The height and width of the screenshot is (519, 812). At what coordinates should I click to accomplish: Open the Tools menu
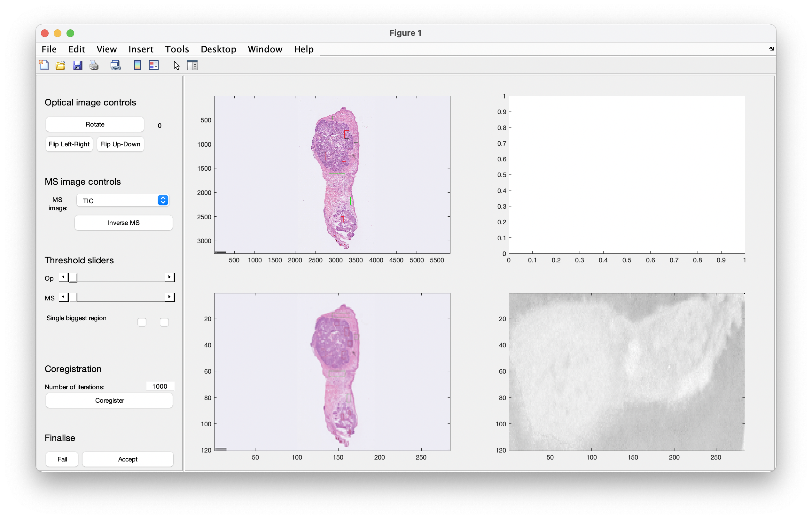pyautogui.click(x=177, y=49)
